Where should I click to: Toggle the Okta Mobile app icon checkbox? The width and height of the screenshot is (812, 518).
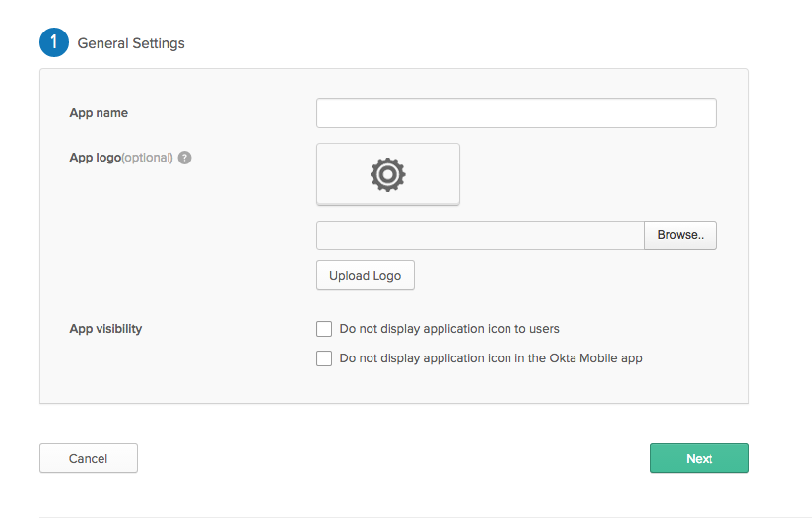(324, 358)
